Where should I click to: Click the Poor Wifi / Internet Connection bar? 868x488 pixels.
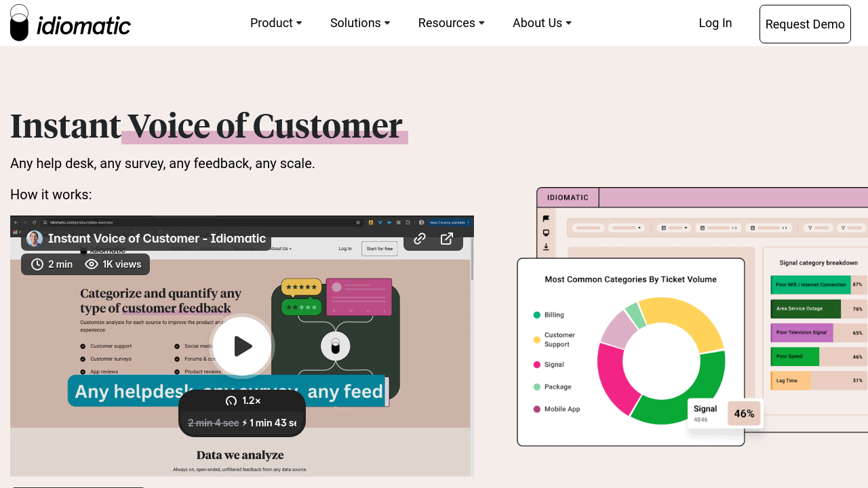coord(810,285)
